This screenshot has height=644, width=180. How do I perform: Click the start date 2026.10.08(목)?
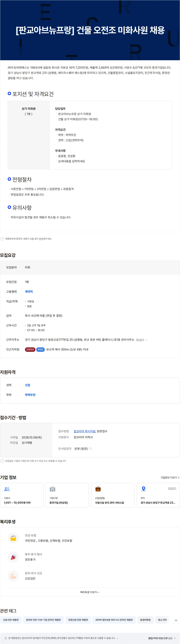32,438
